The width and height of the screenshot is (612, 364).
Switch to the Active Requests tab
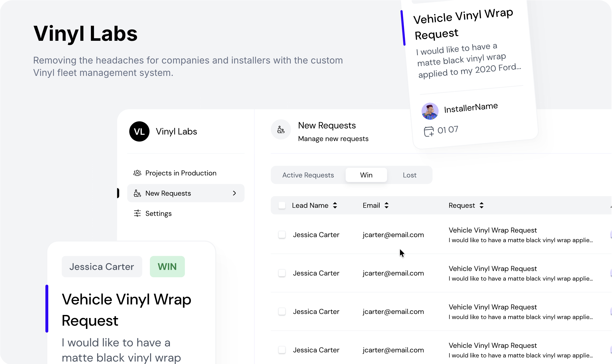pos(308,175)
